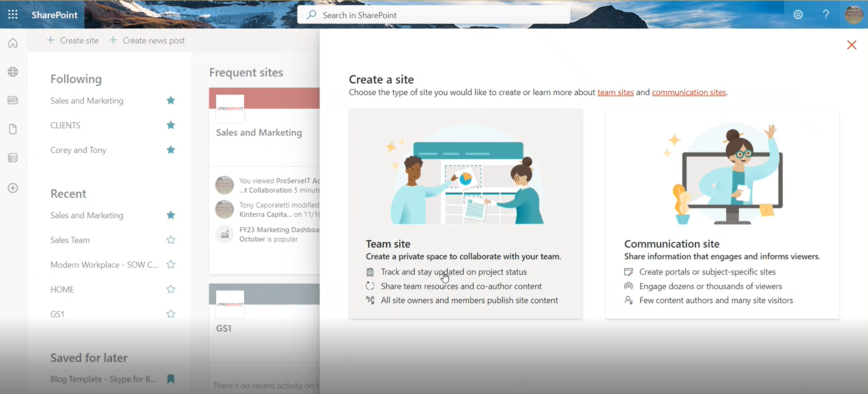Click clipboard icon beside Track project status
The image size is (868, 394).
click(370, 272)
